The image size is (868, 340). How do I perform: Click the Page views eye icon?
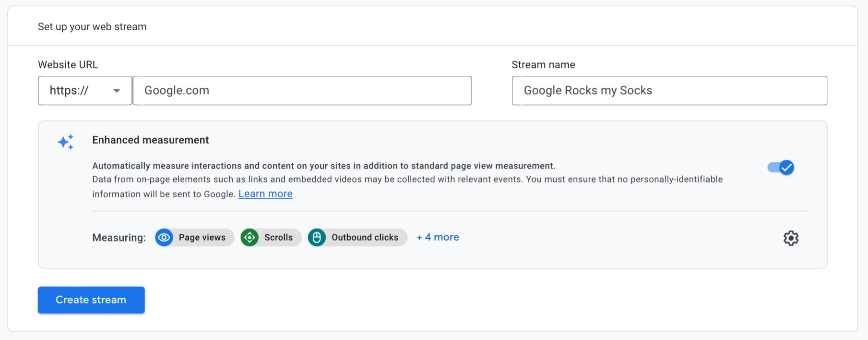pyautogui.click(x=164, y=237)
